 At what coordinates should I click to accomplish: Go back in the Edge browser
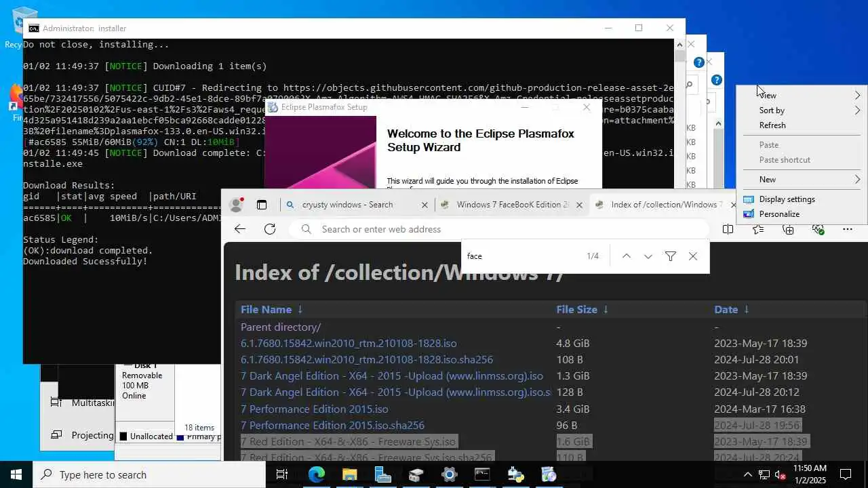[x=240, y=229]
